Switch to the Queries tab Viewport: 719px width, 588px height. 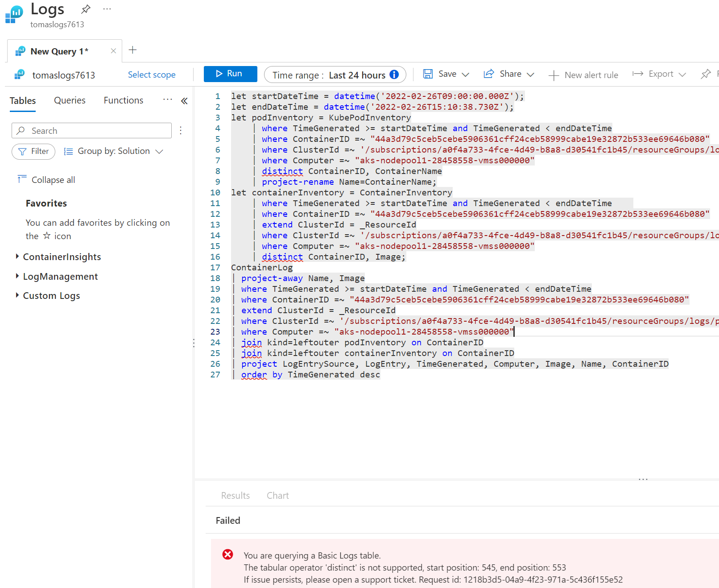pos(70,100)
